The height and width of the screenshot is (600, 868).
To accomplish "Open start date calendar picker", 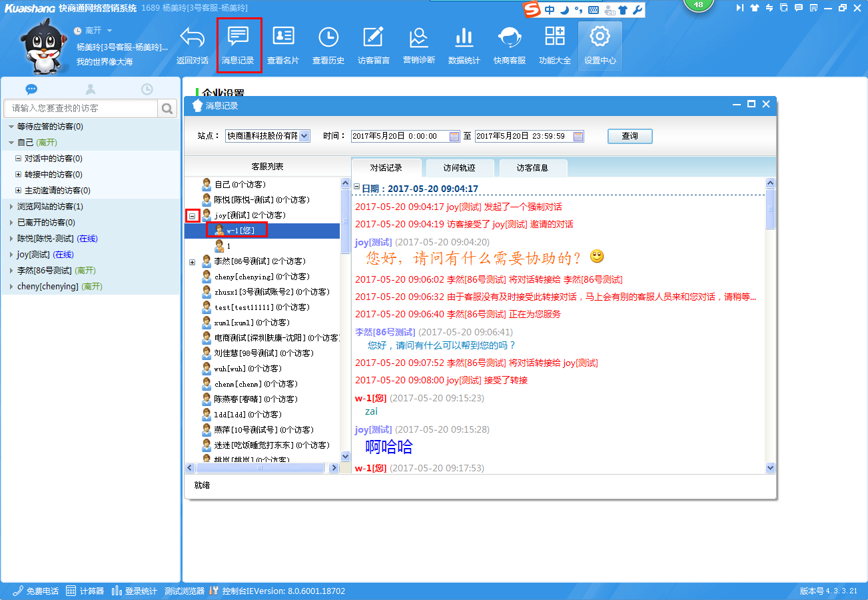I will tap(455, 136).
